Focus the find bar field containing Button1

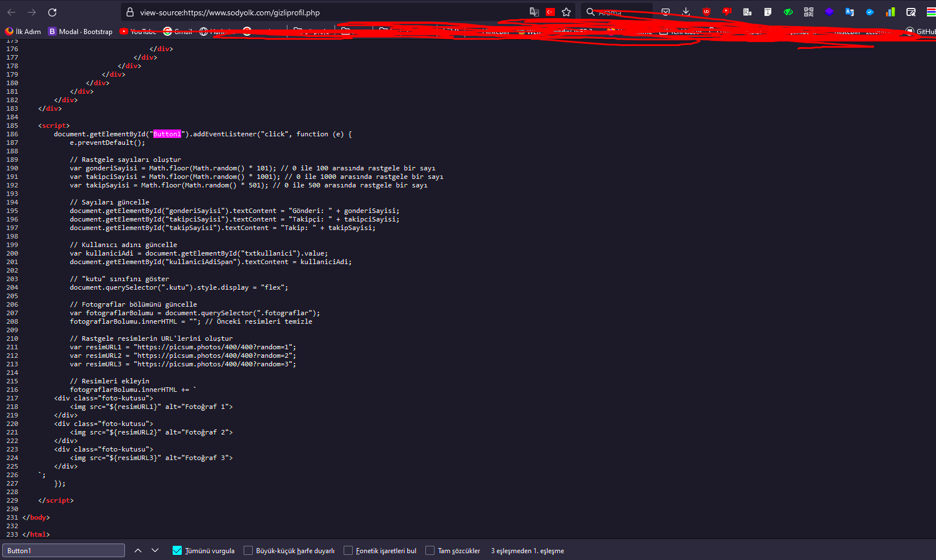64,550
